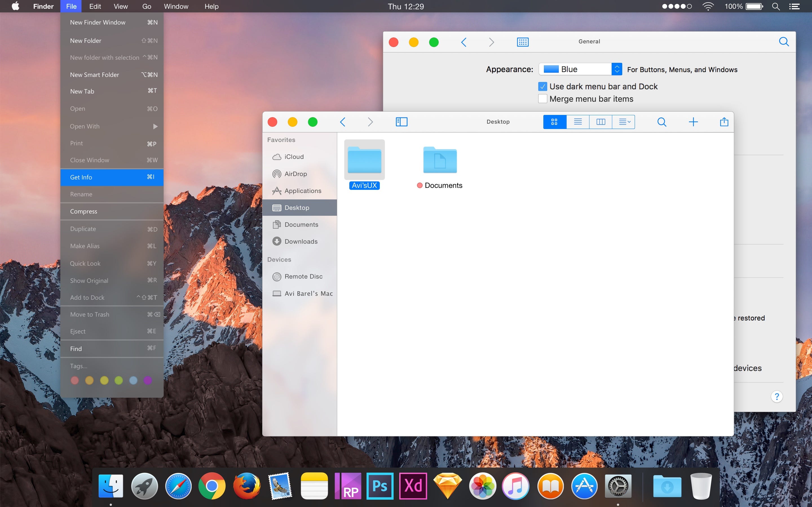
Task: Open the item arrangement dropdown in Finder toolbar
Action: [x=623, y=122]
